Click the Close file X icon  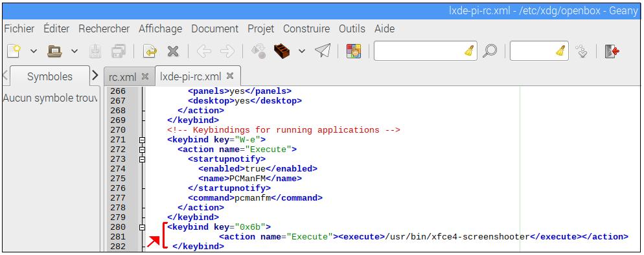(x=173, y=51)
